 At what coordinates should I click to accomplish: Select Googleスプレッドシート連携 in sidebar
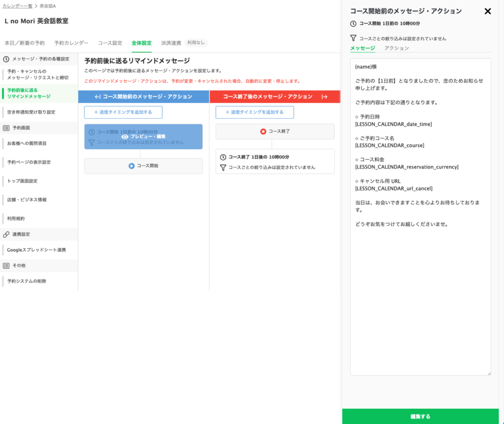coord(36,250)
